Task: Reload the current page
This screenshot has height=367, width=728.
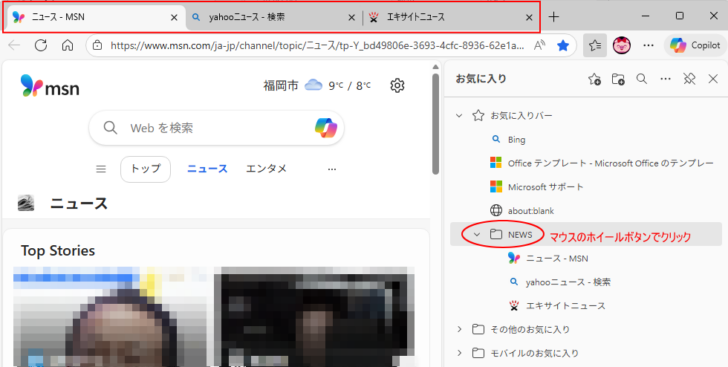Action: coord(41,45)
